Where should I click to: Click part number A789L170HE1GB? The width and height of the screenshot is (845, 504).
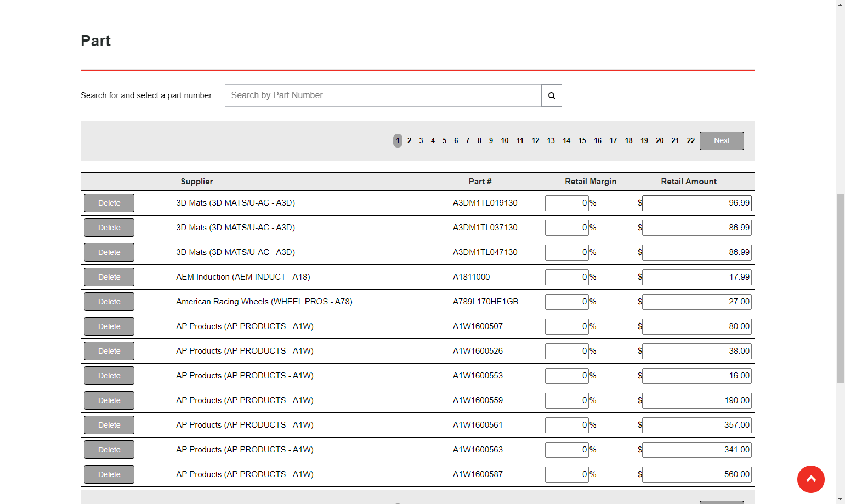(x=485, y=302)
